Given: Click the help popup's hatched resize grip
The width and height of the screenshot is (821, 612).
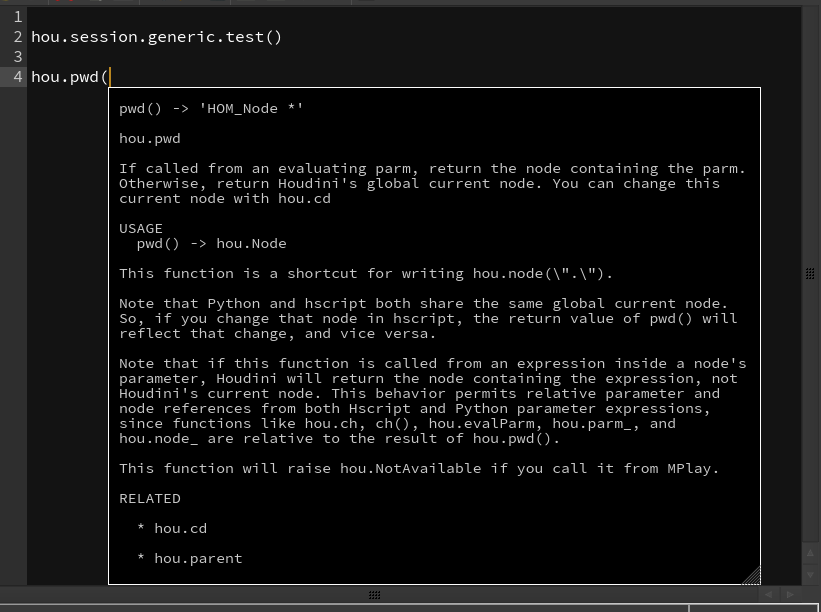Looking at the screenshot, I should [x=751, y=575].
